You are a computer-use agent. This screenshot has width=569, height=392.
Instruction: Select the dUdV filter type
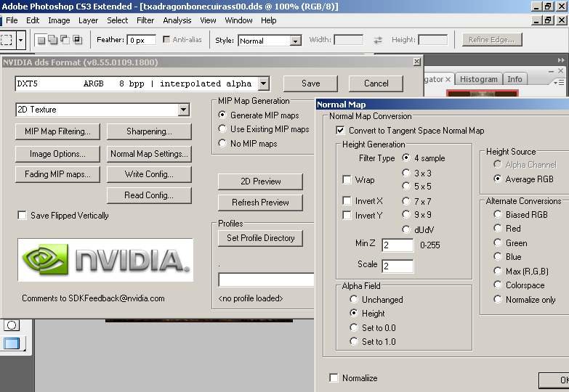coord(406,229)
